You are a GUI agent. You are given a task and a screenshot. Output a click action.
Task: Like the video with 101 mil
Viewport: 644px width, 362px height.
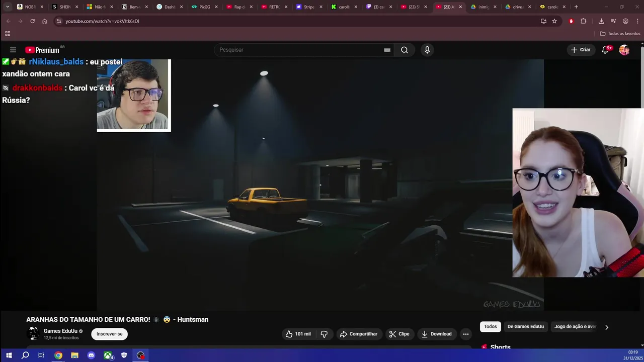tap(298, 334)
